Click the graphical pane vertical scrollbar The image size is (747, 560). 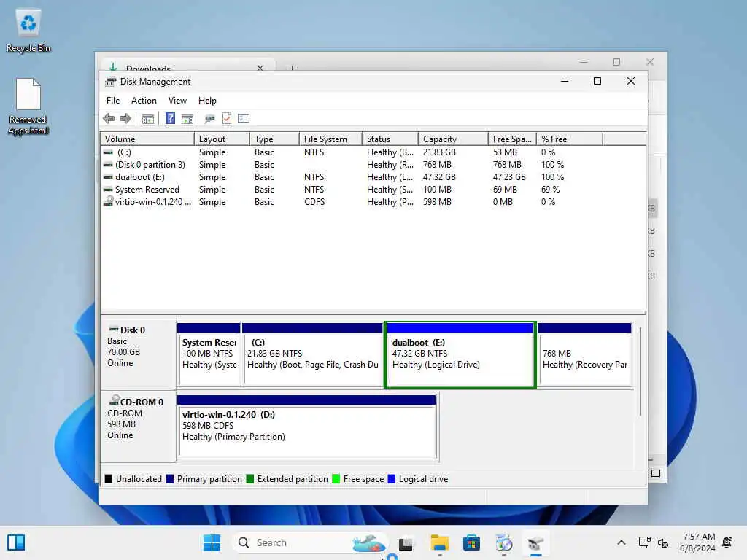(x=640, y=371)
